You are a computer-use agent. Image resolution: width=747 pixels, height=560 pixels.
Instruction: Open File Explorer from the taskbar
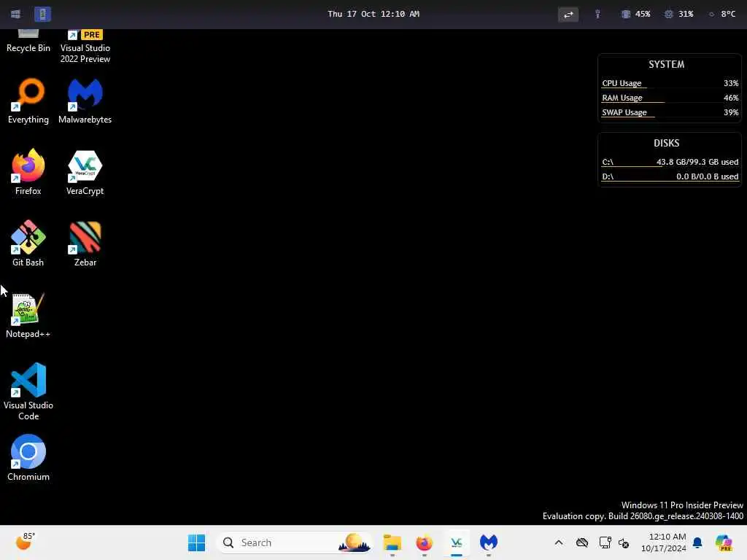pyautogui.click(x=392, y=542)
